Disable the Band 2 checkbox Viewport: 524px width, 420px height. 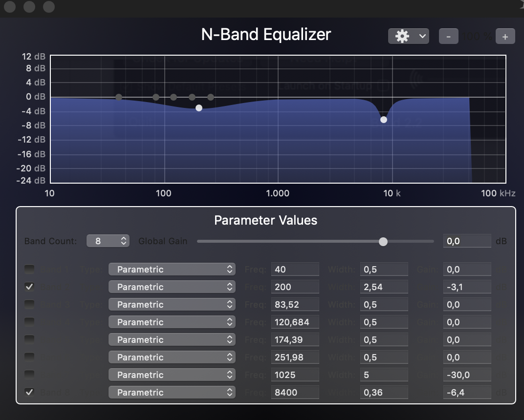[x=29, y=287]
